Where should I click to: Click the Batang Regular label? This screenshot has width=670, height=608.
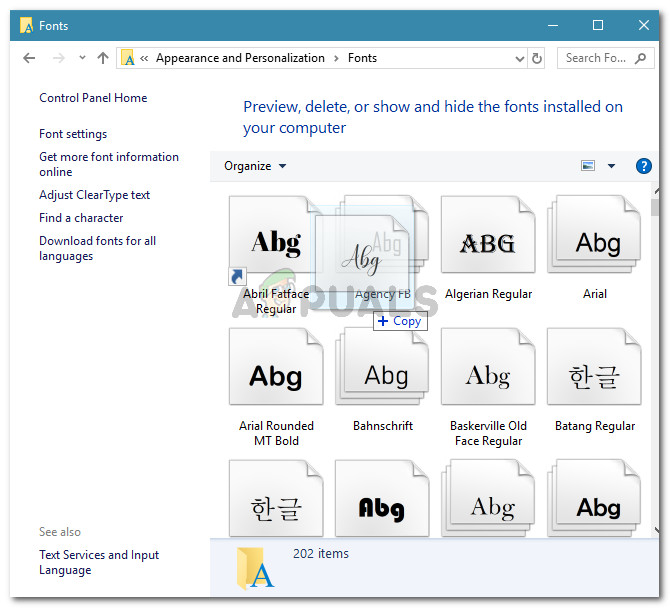(595, 426)
